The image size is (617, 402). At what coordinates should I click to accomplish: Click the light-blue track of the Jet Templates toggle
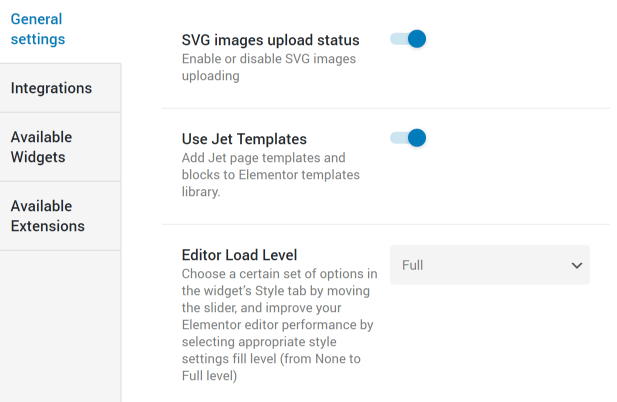398,138
